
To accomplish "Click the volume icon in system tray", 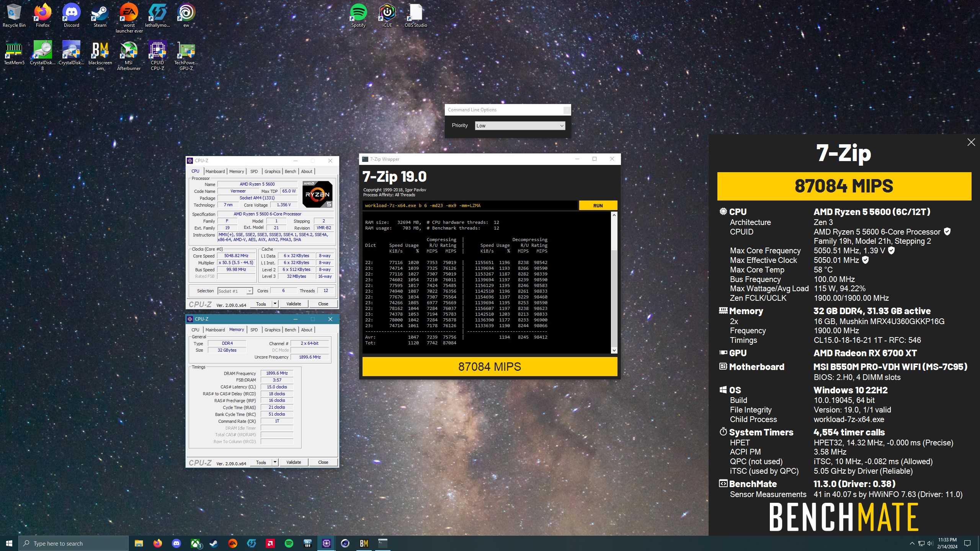I will tap(930, 543).
